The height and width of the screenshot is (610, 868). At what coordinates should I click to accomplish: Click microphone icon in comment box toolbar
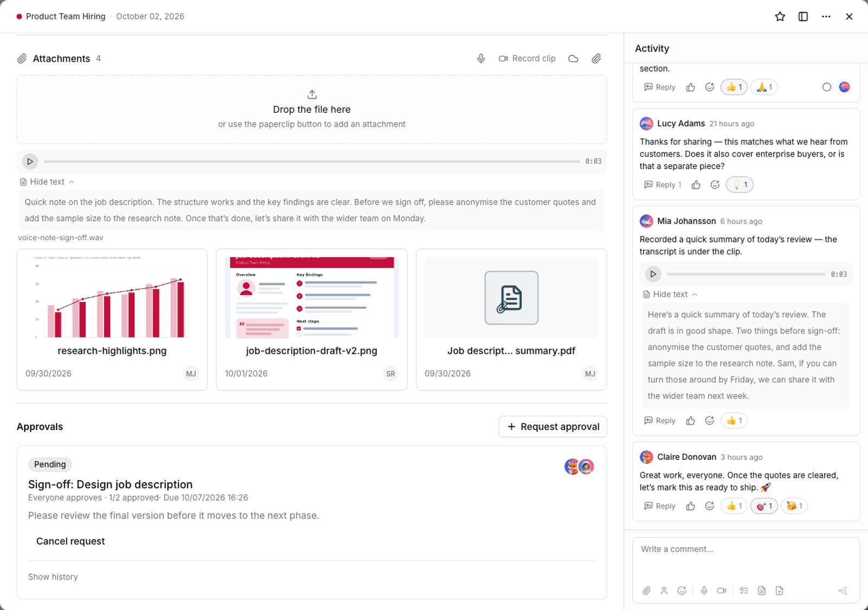pyautogui.click(x=704, y=590)
